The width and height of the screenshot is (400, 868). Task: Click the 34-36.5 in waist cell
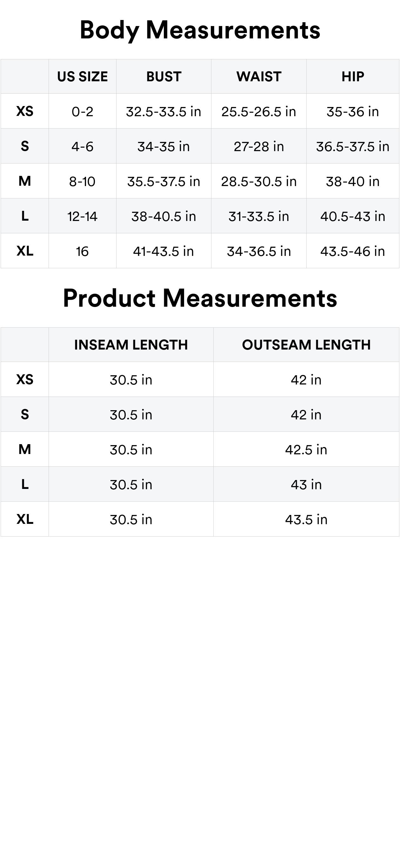pos(259,251)
